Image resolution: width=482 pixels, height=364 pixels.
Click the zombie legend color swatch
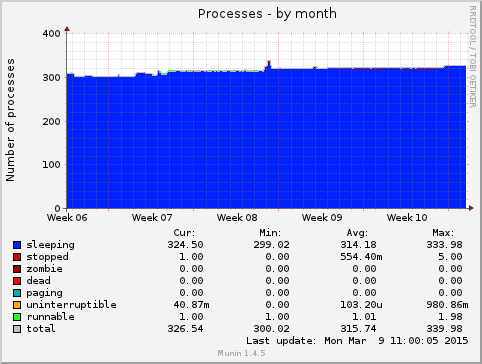(17, 269)
